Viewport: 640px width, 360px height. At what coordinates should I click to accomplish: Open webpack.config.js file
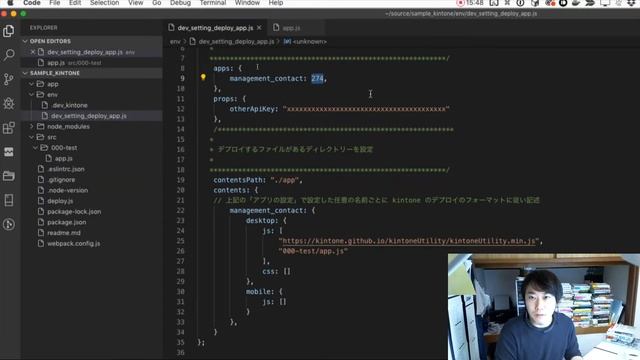(x=73, y=243)
